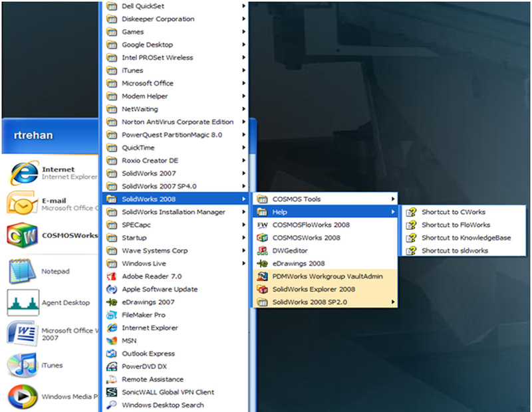This screenshot has width=532, height=412.
Task: Click the Remote Assistance icon
Action: coord(112,379)
